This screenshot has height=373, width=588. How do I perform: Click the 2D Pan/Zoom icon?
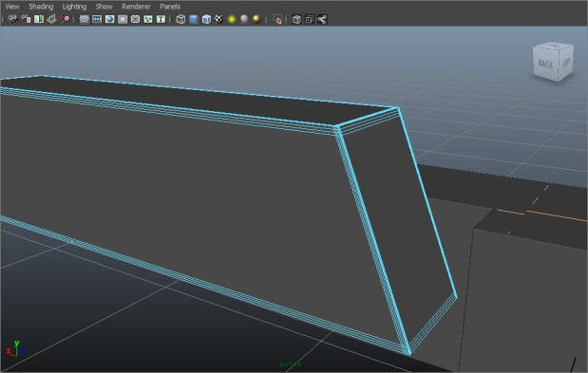click(65, 19)
